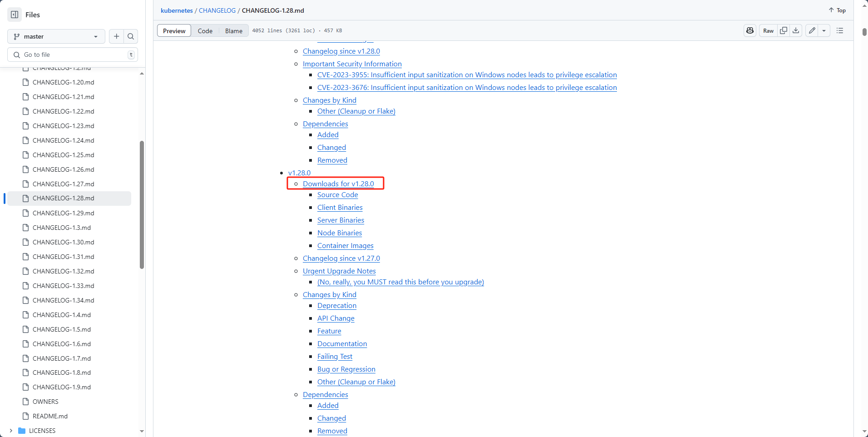Open 'you MUST read this' link
The width and height of the screenshot is (868, 437).
(401, 282)
